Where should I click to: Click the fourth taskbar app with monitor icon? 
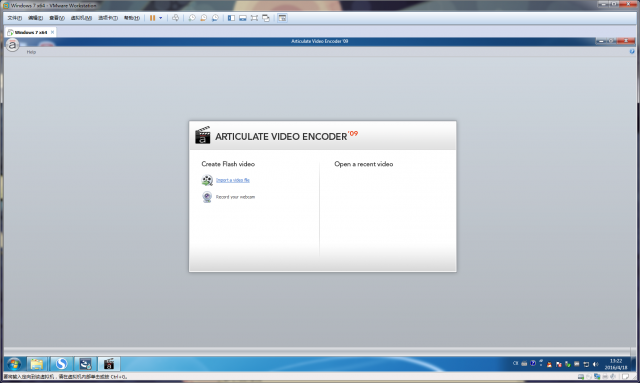pos(85,364)
